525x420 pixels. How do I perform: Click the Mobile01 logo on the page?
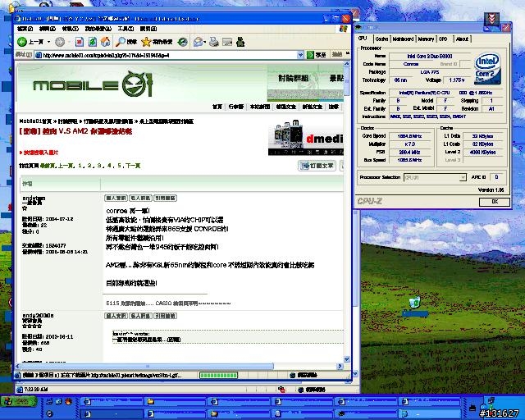tap(93, 84)
